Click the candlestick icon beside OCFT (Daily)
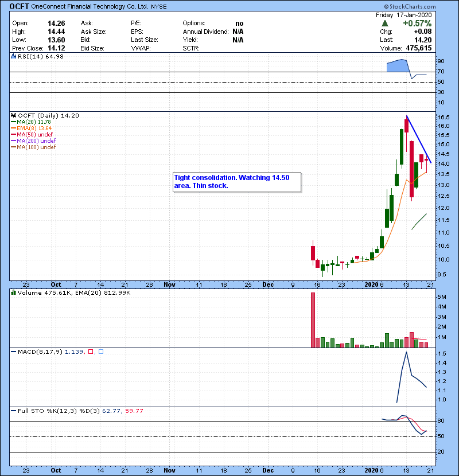This screenshot has width=459, height=476. (13, 115)
